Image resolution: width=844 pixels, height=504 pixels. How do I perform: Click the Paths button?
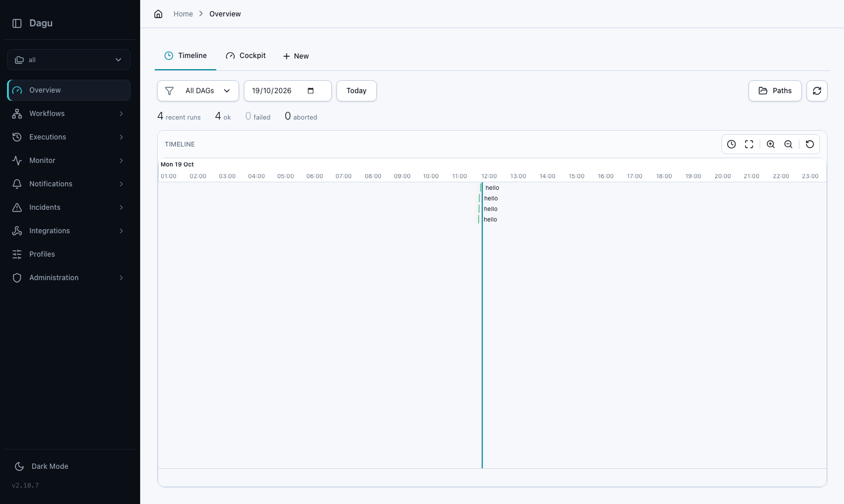click(775, 91)
